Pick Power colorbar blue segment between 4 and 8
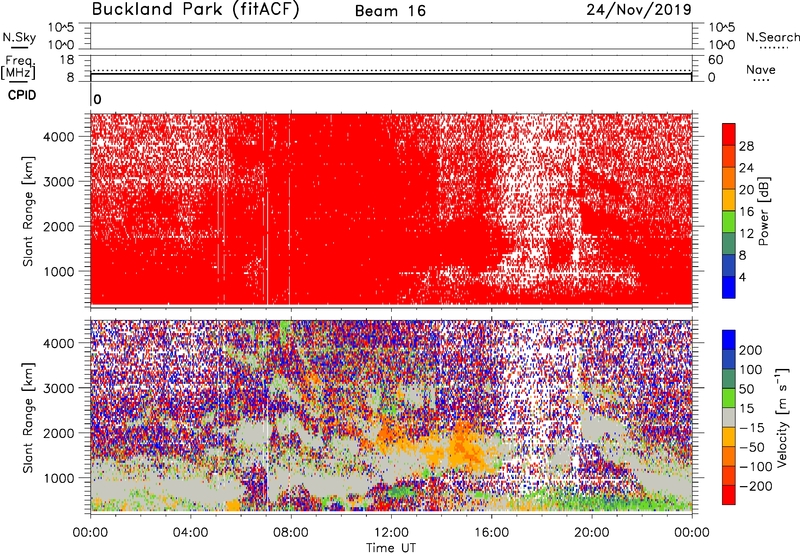Viewport: 800px width, 554px height. coord(729,265)
